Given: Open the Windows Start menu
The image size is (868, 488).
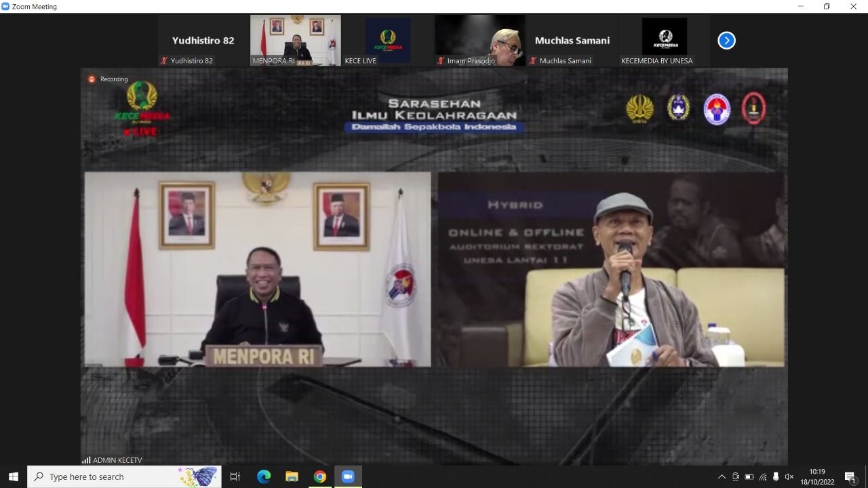Looking at the screenshot, I should (14, 476).
